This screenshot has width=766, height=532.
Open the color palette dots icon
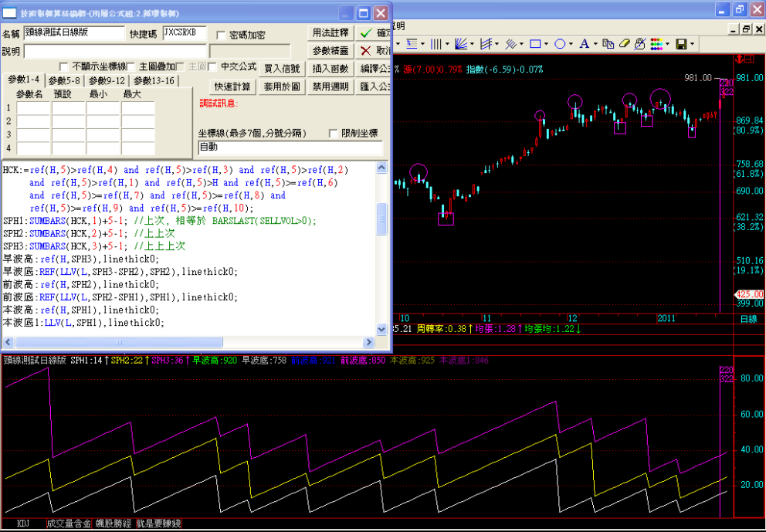(656, 44)
